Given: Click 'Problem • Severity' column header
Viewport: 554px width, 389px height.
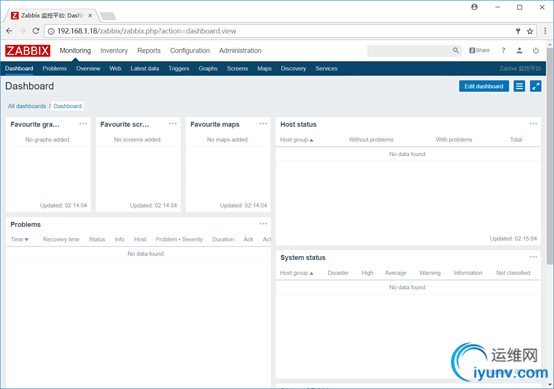Looking at the screenshot, I should [179, 239].
